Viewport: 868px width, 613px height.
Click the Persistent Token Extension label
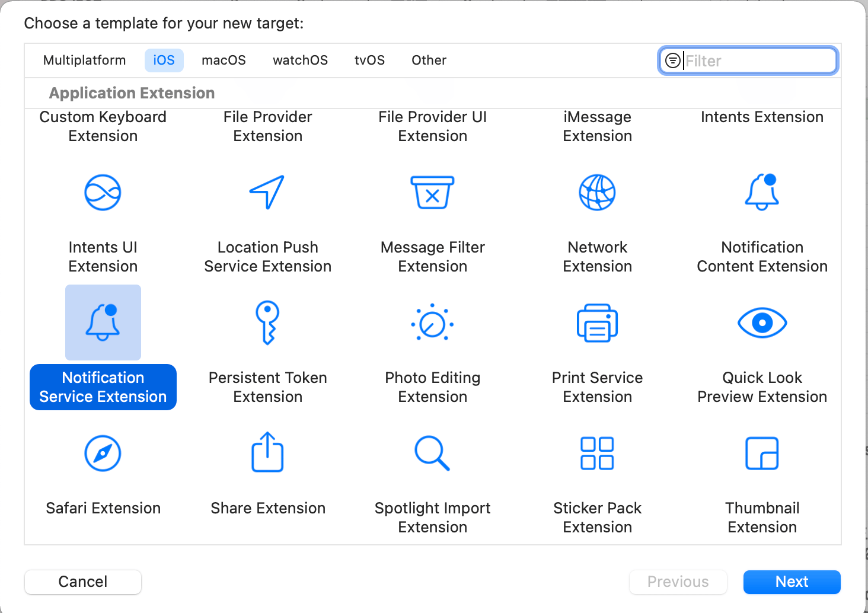(x=268, y=387)
